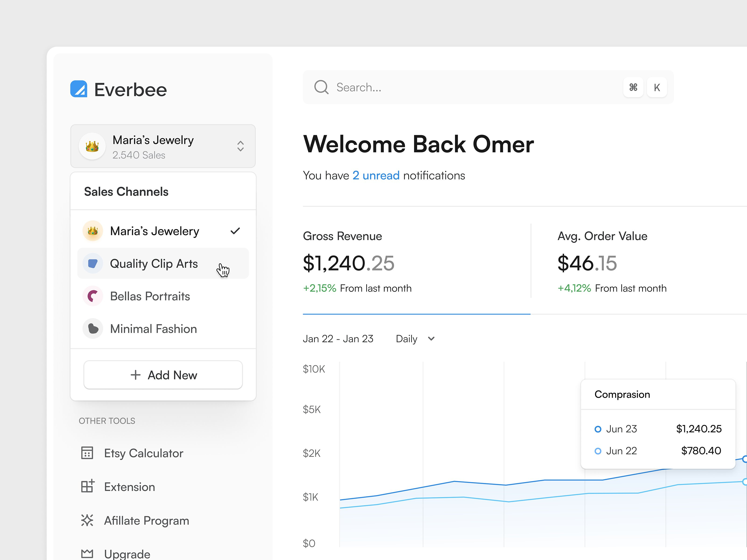The height and width of the screenshot is (560, 747).
Task: Collapse the Maria's Jewelry shop selector arrows
Action: click(x=240, y=146)
